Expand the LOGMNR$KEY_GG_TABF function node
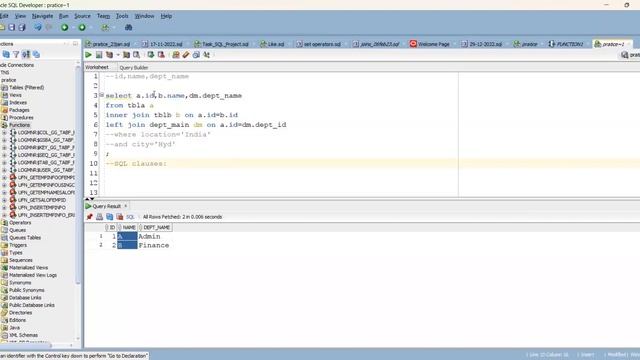Image resolution: width=640 pixels, height=360 pixels. [x=4, y=148]
